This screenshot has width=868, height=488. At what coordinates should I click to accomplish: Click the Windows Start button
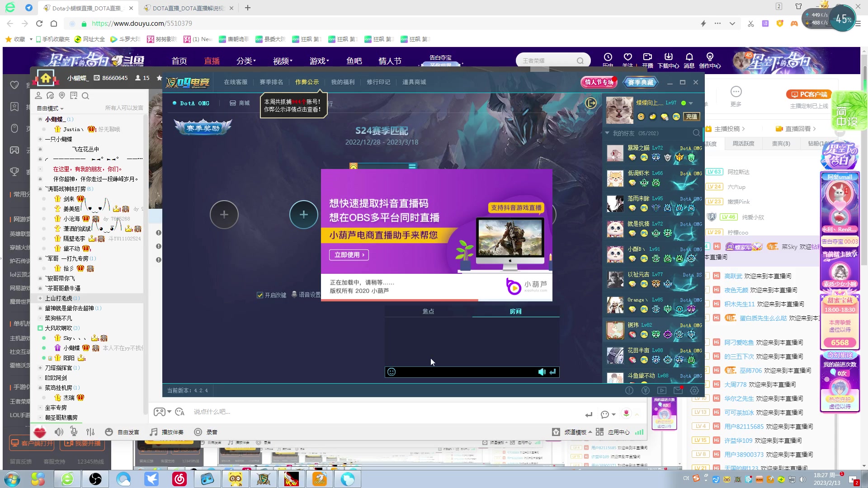tap(12, 479)
